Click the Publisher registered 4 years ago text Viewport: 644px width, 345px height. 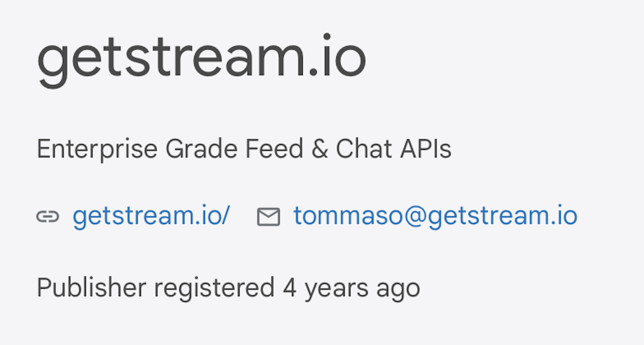tap(228, 288)
